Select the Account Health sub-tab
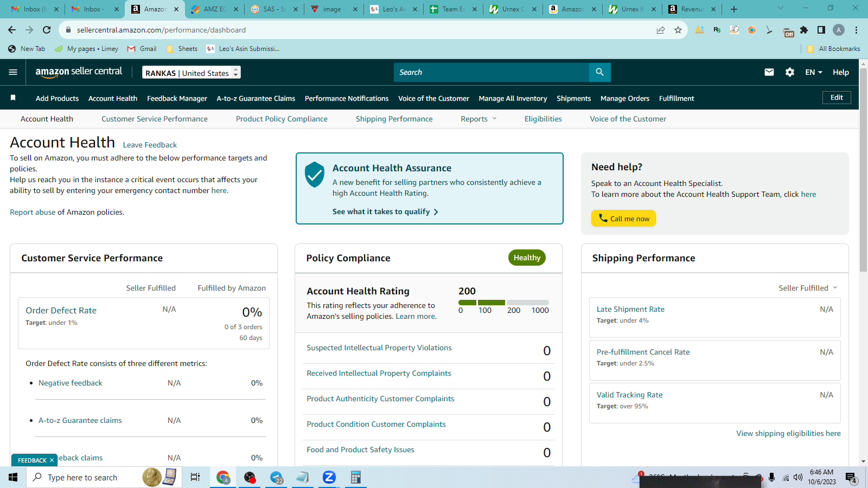Image resolution: width=868 pixels, height=488 pixels. tap(47, 119)
